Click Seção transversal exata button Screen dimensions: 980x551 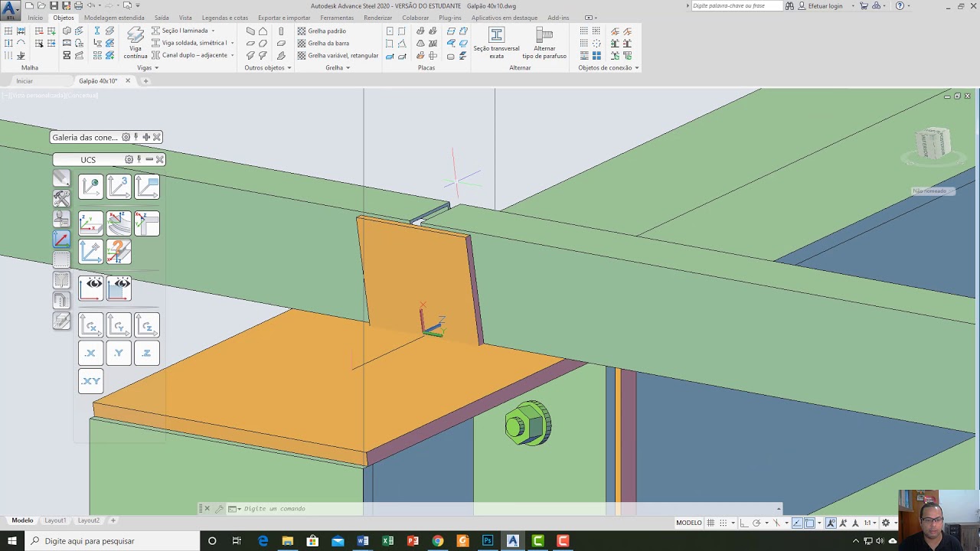[x=496, y=43]
